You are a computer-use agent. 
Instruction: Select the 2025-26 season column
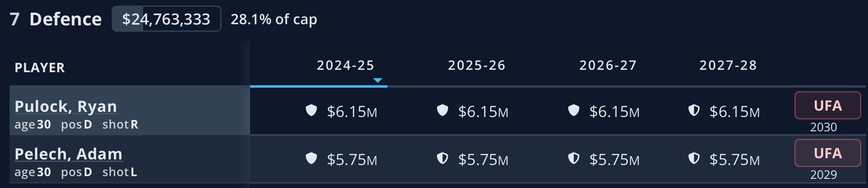pos(476,65)
